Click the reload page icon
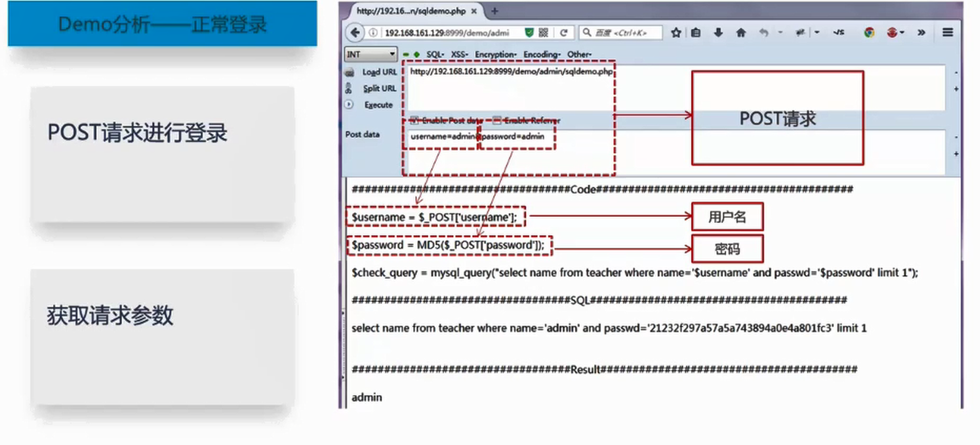 (x=564, y=33)
